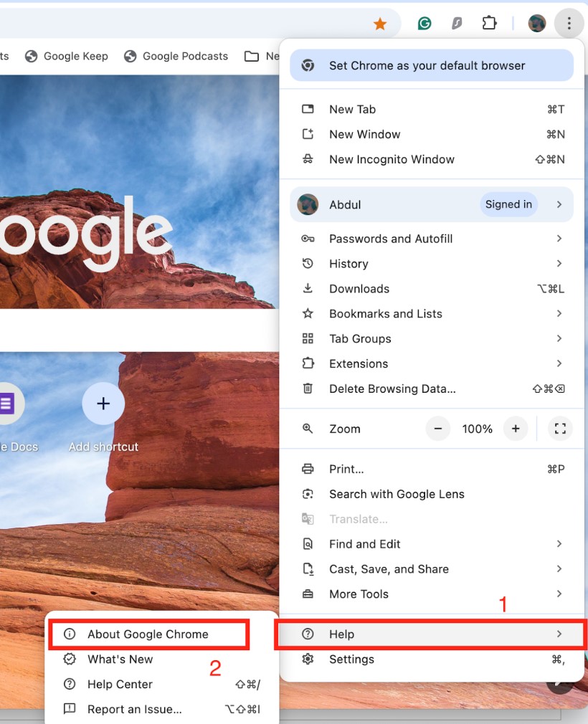This screenshot has width=588, height=724.
Task: Open the Google Docs shortcut icon
Action: 7,404
